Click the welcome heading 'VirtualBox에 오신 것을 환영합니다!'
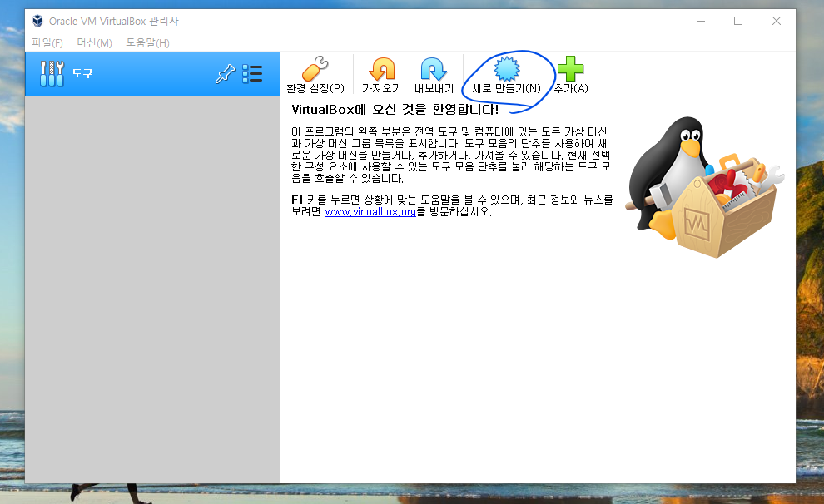Viewport: 824px width, 504px height. pyautogui.click(x=395, y=110)
